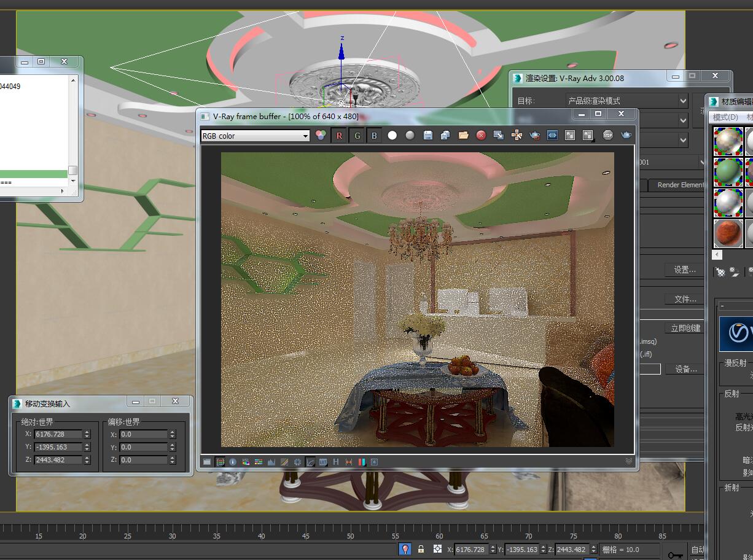Click the region render teapot icon

tap(534, 136)
